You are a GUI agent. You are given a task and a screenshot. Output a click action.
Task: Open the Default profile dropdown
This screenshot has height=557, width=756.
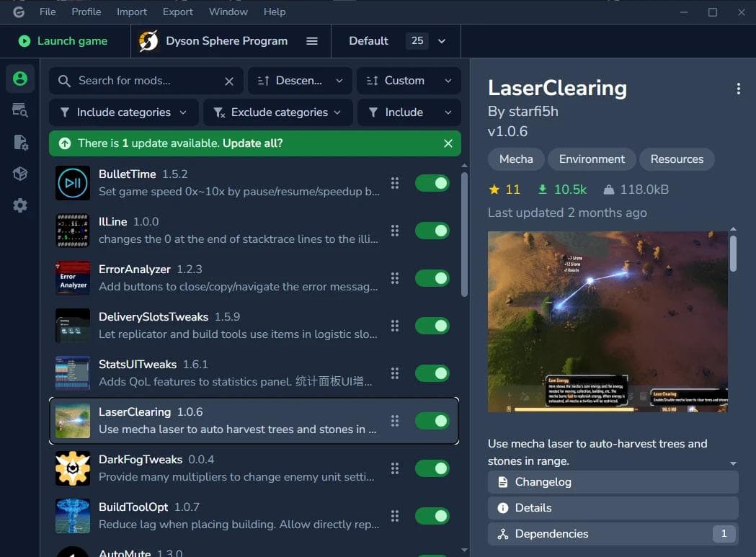point(396,41)
